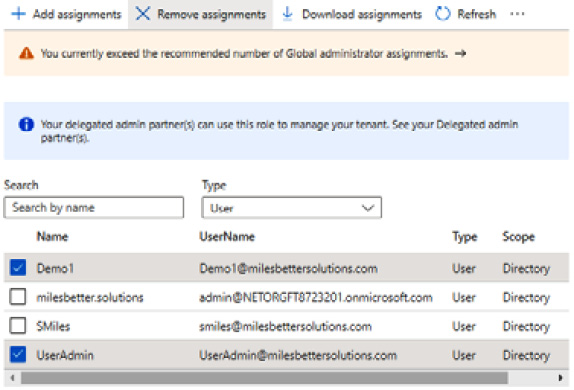The height and width of the screenshot is (390, 574).
Task: Sort by the Name column header
Action: click(x=52, y=237)
